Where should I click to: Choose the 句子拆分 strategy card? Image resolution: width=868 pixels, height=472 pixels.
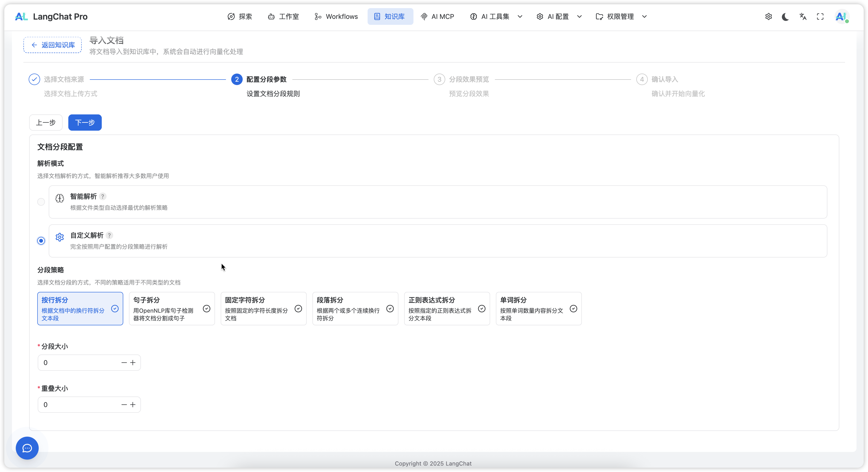(171, 308)
